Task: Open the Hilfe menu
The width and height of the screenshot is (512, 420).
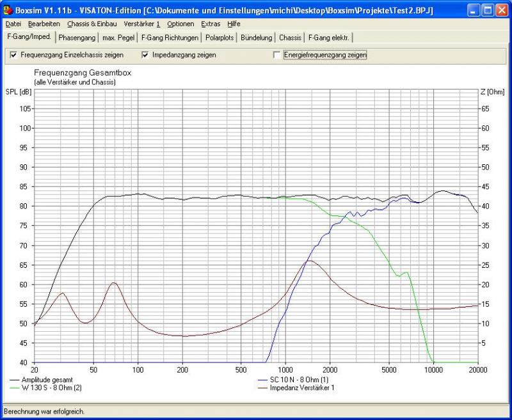Action: point(234,24)
